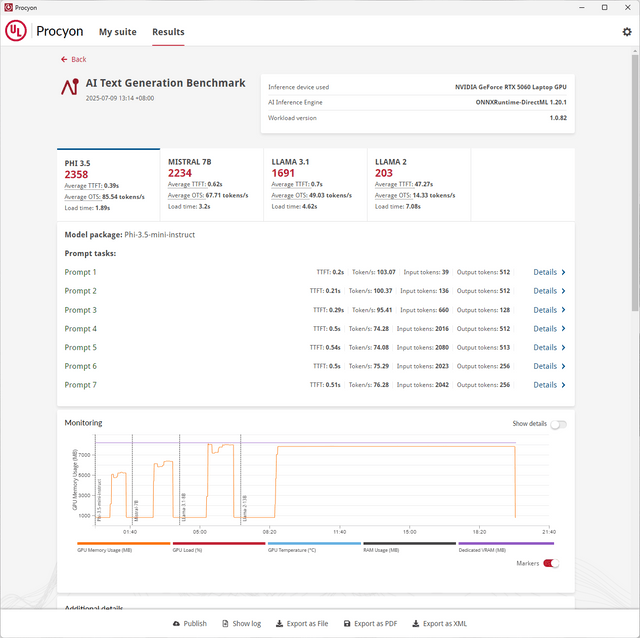Turn off the Markers switch
Screen dimensions: 640x638
point(551,563)
